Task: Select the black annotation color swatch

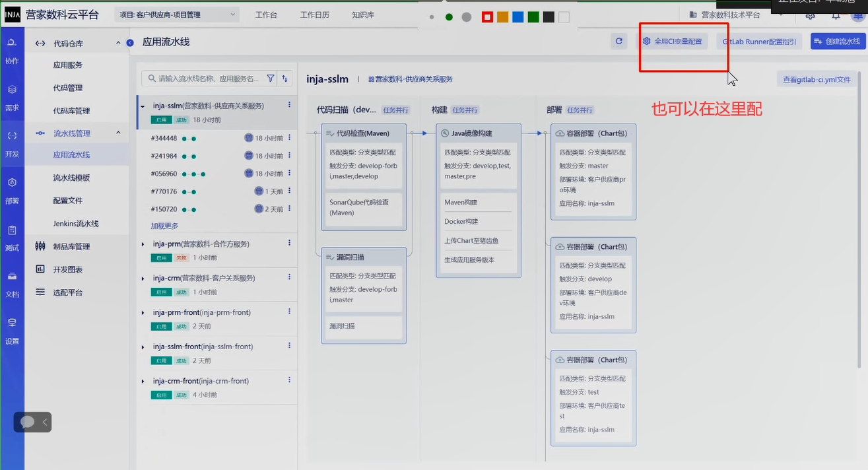Action: pos(549,17)
